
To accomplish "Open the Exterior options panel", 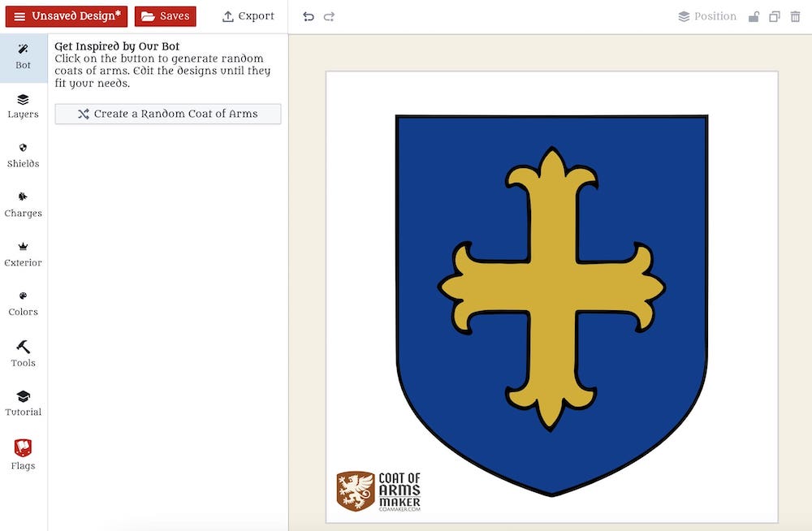I will click(23, 255).
